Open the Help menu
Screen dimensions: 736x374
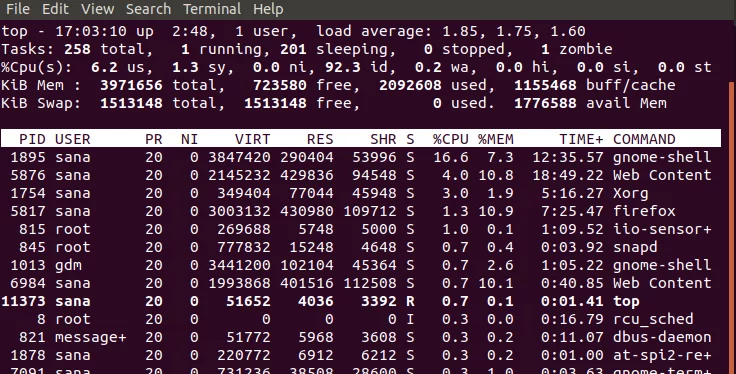(268, 9)
